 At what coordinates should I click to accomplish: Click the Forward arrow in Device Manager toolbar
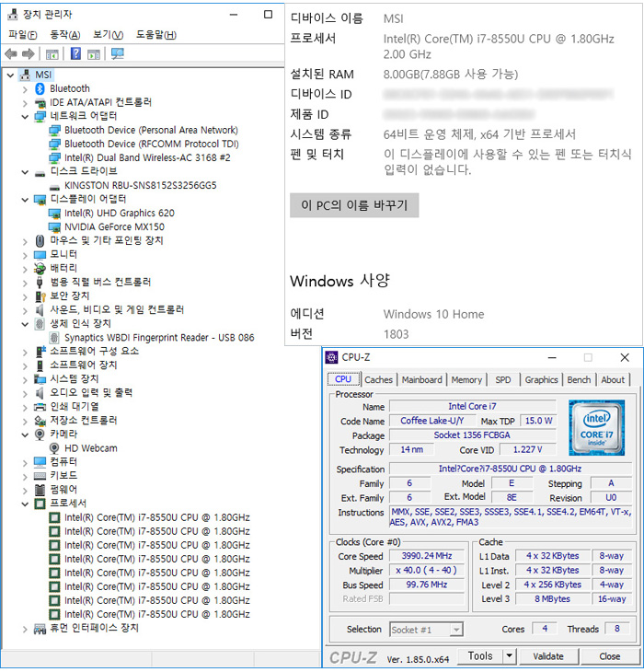coord(29,54)
